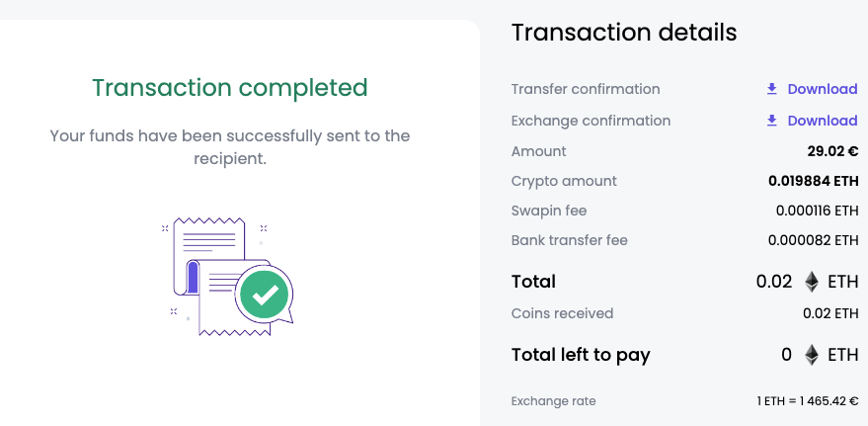Click the Exchange rate label
Image resolution: width=868 pixels, height=426 pixels.
pyautogui.click(x=554, y=401)
